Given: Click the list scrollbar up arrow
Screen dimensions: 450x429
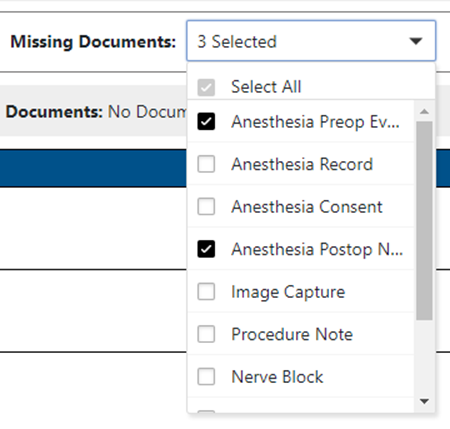Looking at the screenshot, I should (424, 111).
